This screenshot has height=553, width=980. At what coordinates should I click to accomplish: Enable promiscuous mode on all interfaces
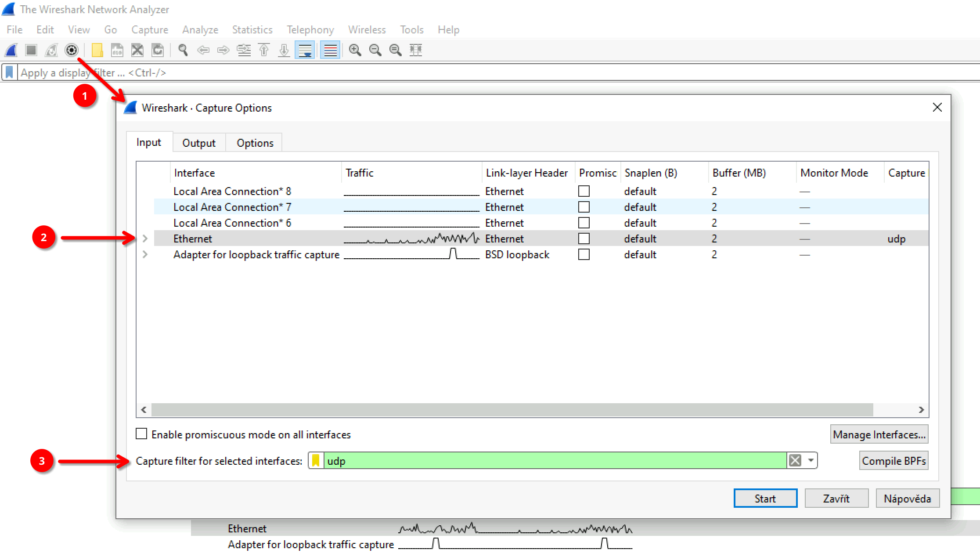[141, 434]
